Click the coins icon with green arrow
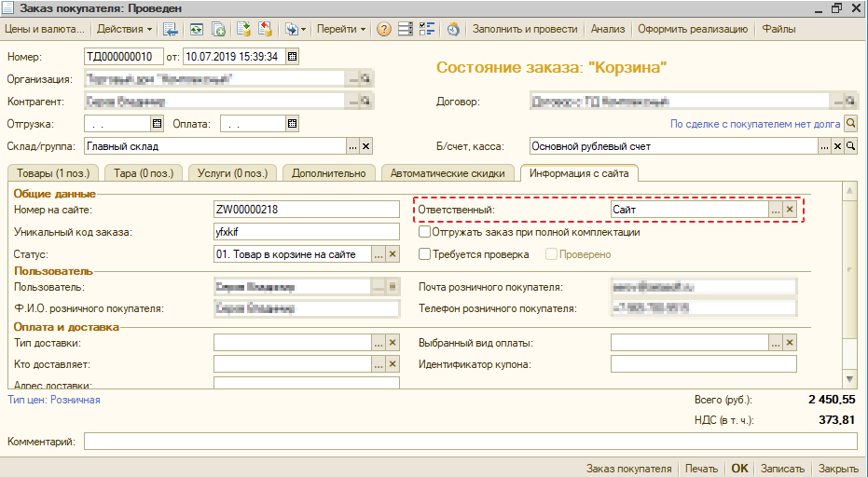 click(x=244, y=29)
